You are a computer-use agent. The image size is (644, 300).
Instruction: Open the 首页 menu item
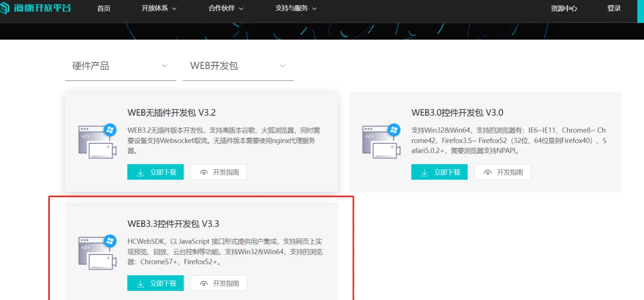coord(104,8)
